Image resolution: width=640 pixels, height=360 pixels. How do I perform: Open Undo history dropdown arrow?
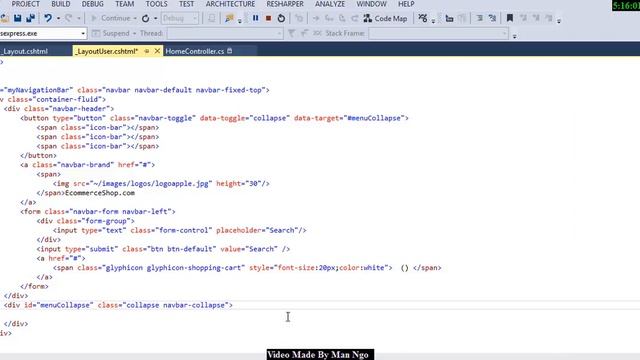[x=58, y=18]
